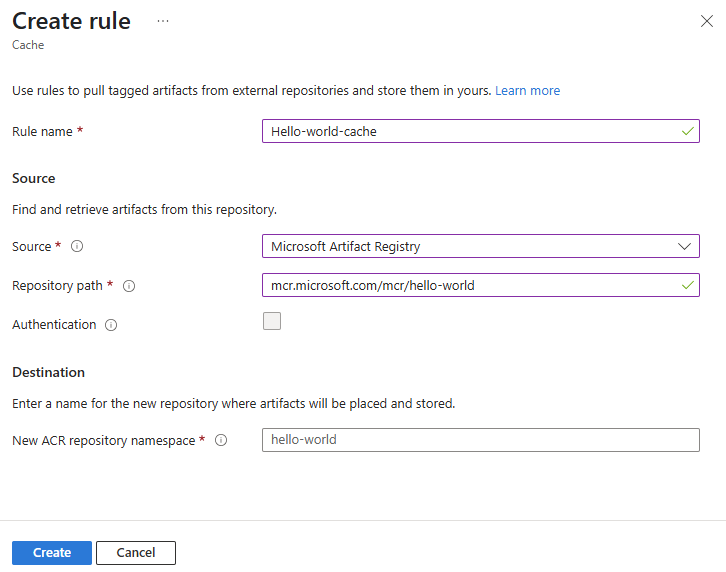The image size is (726, 572).
Task: Click the info icon next to Source
Action: click(x=77, y=247)
